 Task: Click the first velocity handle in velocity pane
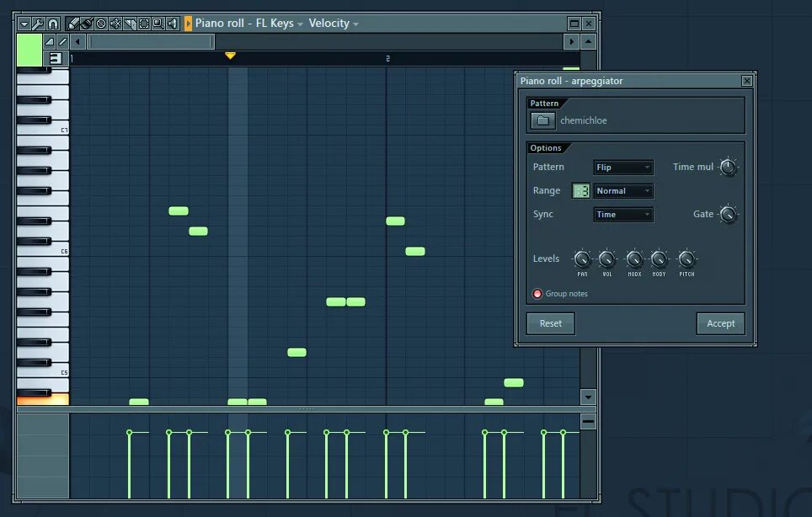130,432
